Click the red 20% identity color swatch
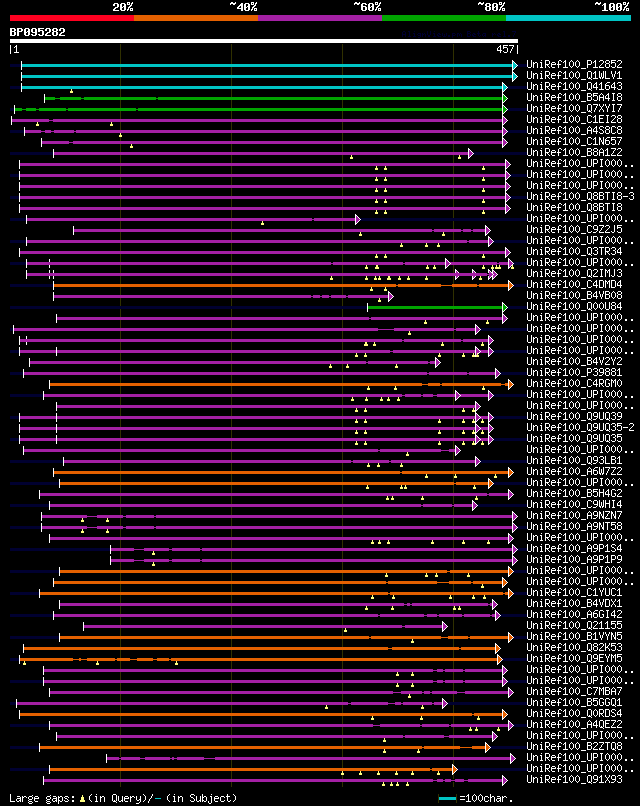The width and height of the screenshot is (640, 806). click(x=71, y=18)
